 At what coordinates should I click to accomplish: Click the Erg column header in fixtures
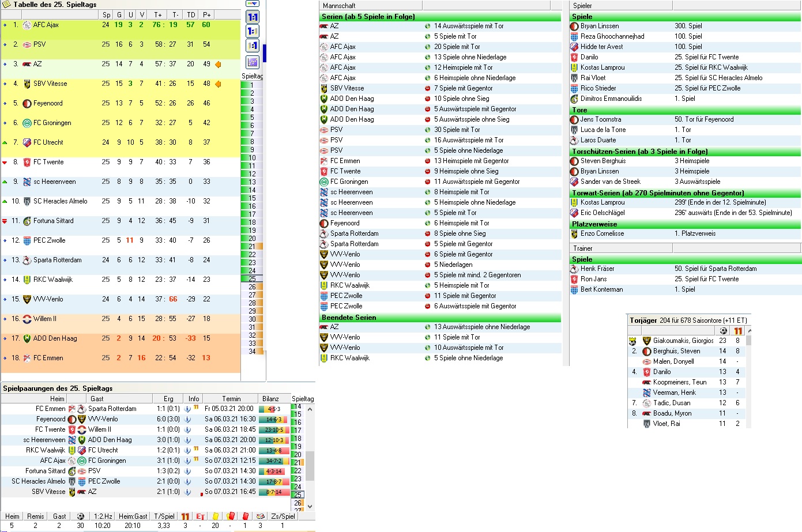click(x=168, y=399)
